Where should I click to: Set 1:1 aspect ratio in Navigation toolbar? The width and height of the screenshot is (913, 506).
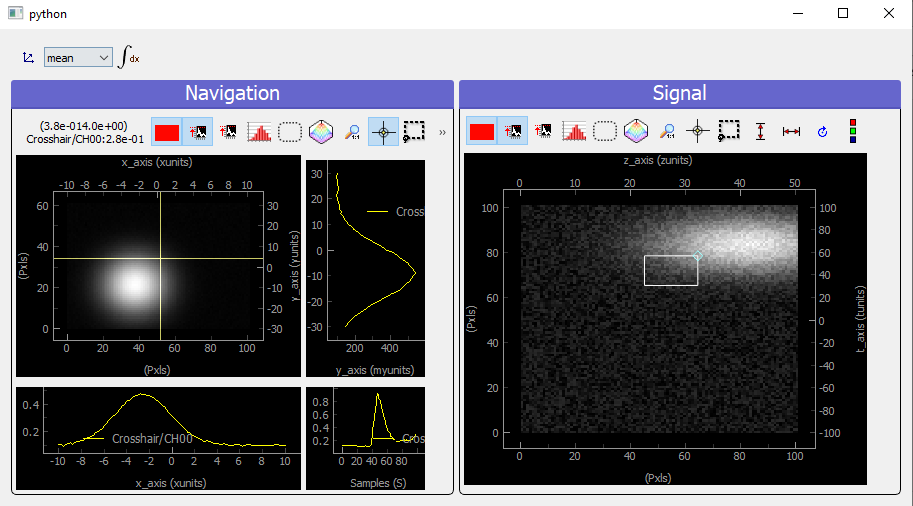[x=352, y=132]
